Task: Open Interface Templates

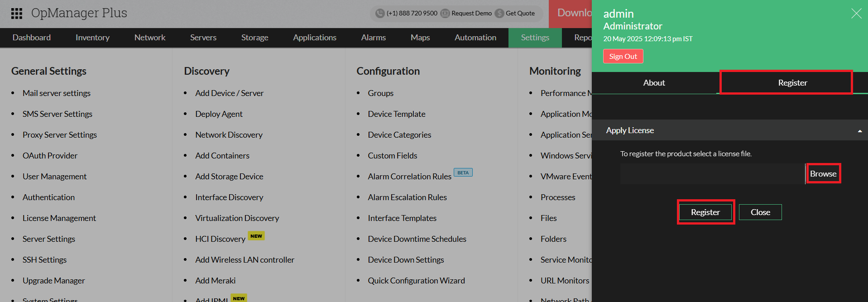Action: pyautogui.click(x=402, y=218)
